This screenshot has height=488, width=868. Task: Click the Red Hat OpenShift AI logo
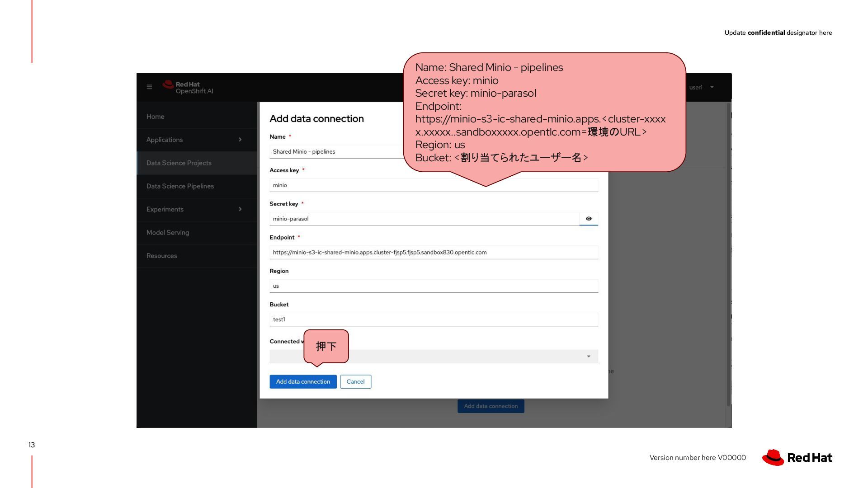click(x=188, y=87)
